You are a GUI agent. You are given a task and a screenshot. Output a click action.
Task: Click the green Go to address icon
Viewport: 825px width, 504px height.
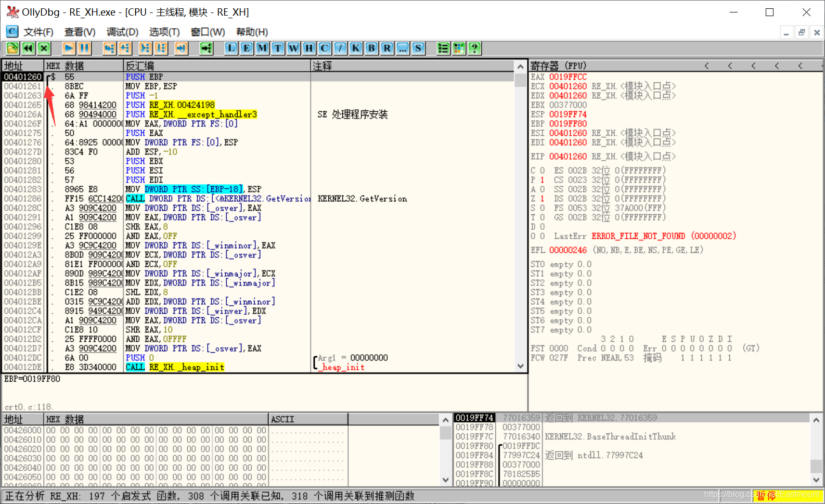(207, 48)
